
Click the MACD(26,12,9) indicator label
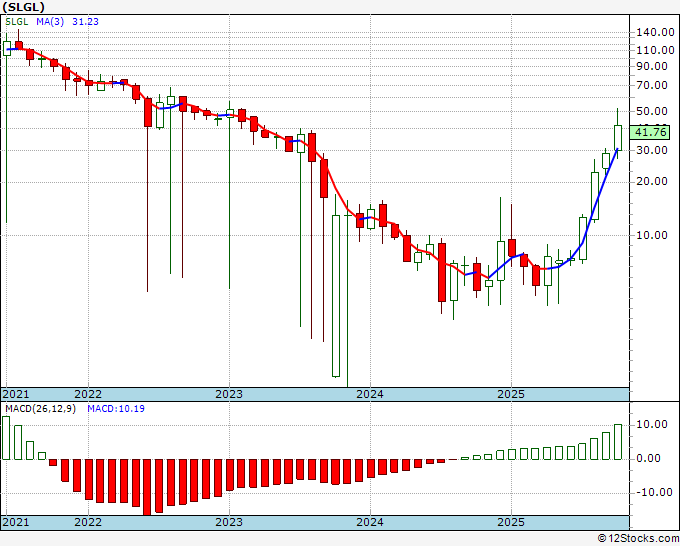coord(40,409)
